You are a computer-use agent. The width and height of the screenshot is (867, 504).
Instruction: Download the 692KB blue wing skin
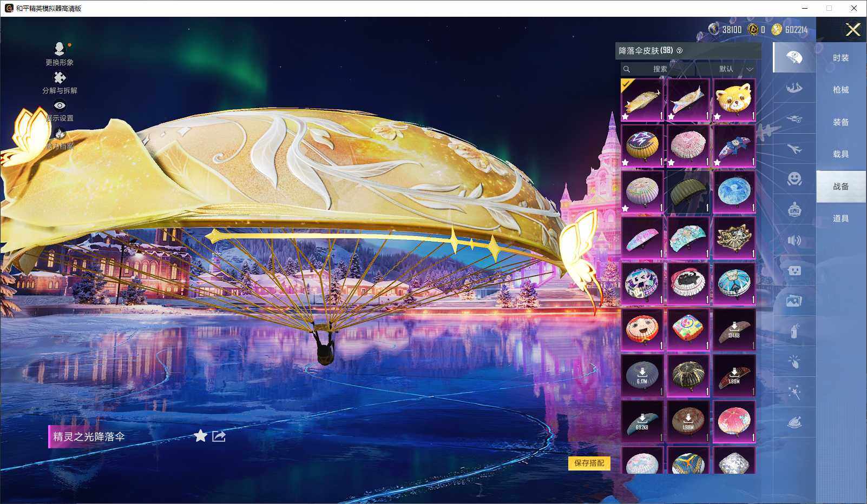click(x=642, y=422)
